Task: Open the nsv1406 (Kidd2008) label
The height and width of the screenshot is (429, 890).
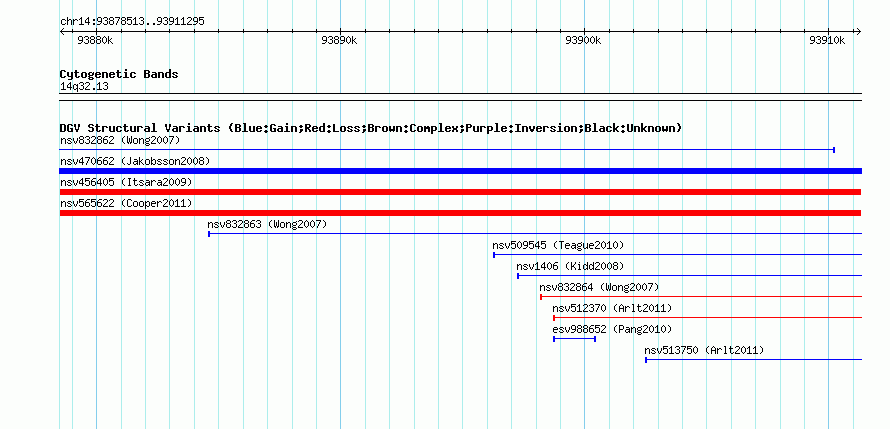Action: coord(570,266)
